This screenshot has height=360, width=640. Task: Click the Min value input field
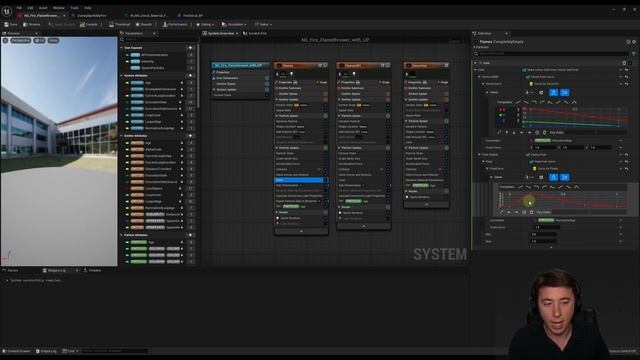click(544, 234)
